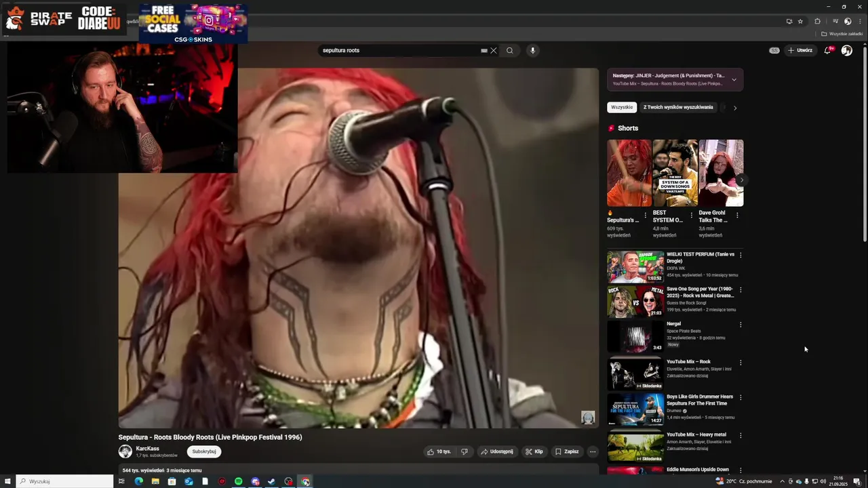Expand the Następny playlist panel chevron
Screen dimensions: 868x488
click(734, 79)
